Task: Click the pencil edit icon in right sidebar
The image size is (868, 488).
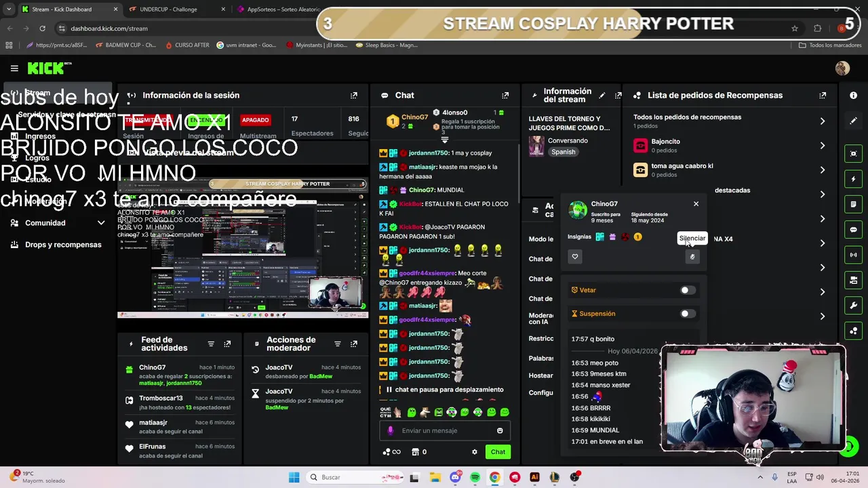Action: [853, 121]
